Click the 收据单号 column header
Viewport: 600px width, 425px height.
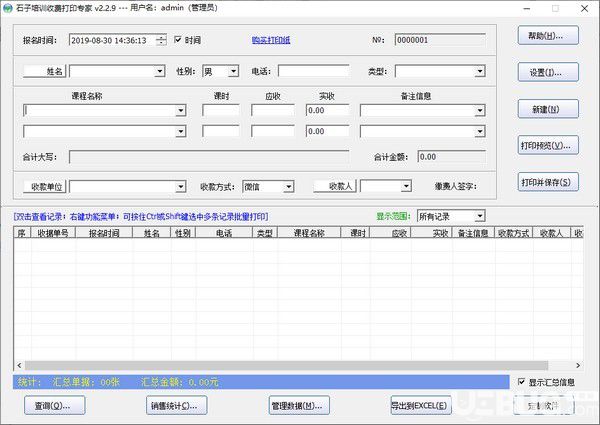(53, 233)
